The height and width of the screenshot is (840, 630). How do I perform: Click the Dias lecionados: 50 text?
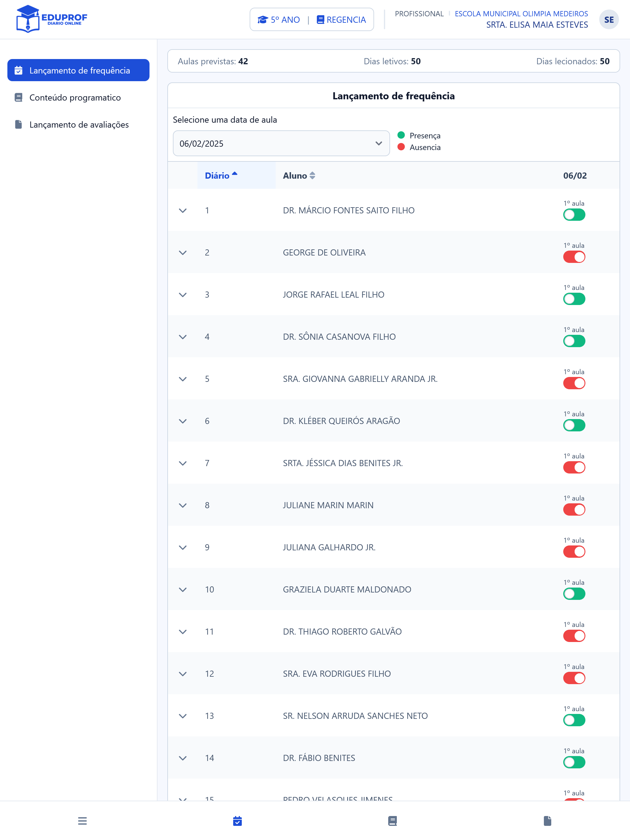tap(572, 61)
